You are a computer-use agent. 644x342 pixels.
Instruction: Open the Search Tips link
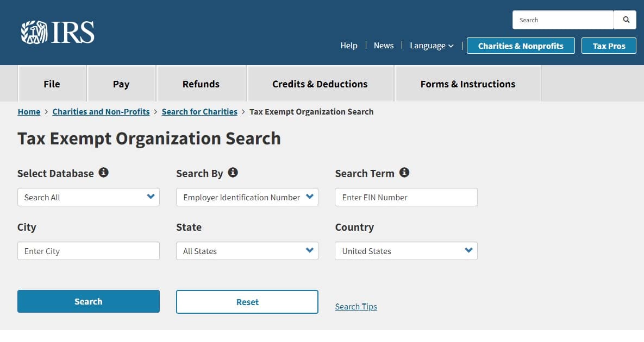(x=355, y=306)
